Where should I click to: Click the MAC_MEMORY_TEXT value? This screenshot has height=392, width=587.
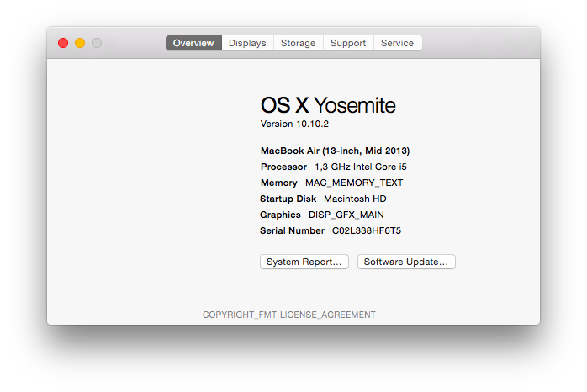coord(354,183)
